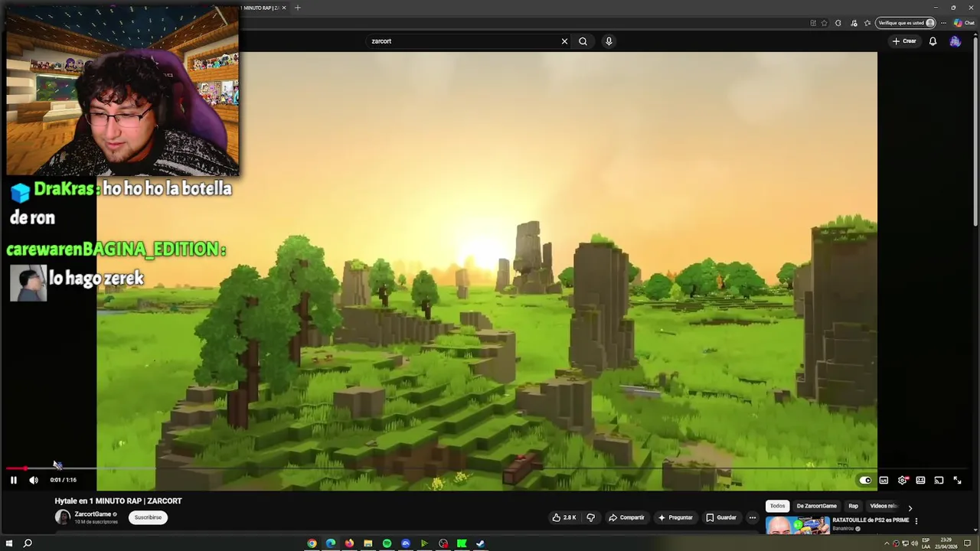Switch to theater mode view
The image size is (980, 551).
tap(920, 480)
